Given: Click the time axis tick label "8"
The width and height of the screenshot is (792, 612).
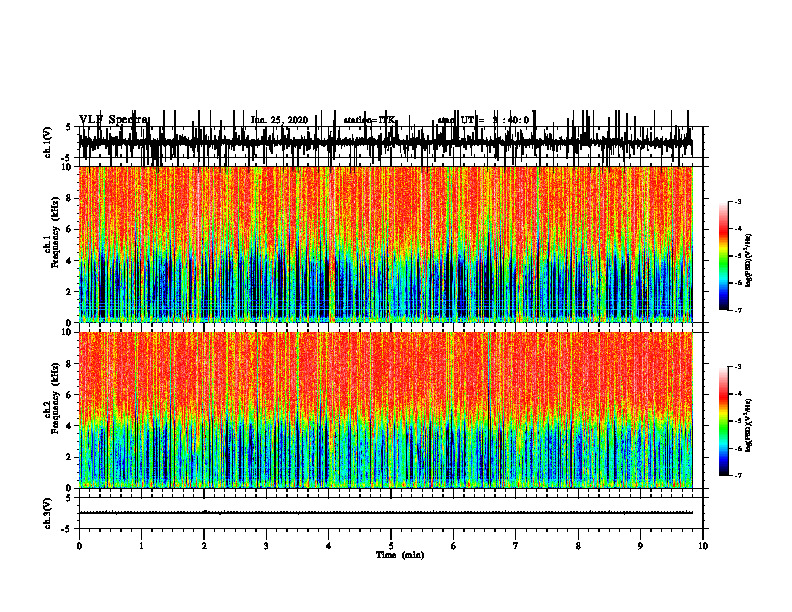Looking at the screenshot, I should point(578,545).
